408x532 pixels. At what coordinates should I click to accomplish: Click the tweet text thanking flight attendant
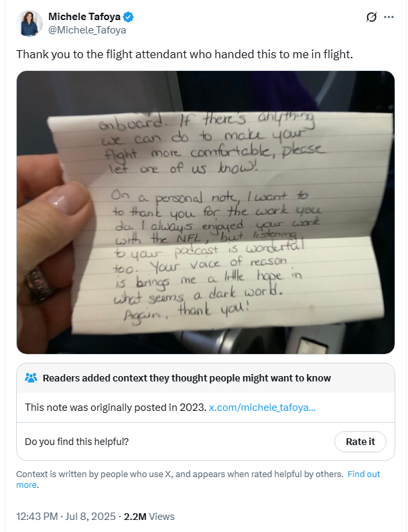[x=184, y=54]
